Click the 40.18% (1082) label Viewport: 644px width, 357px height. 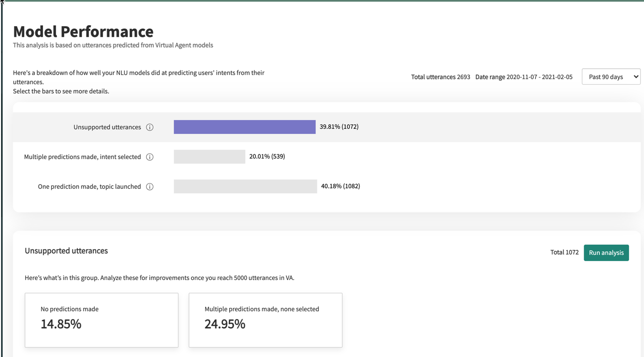pyautogui.click(x=340, y=186)
